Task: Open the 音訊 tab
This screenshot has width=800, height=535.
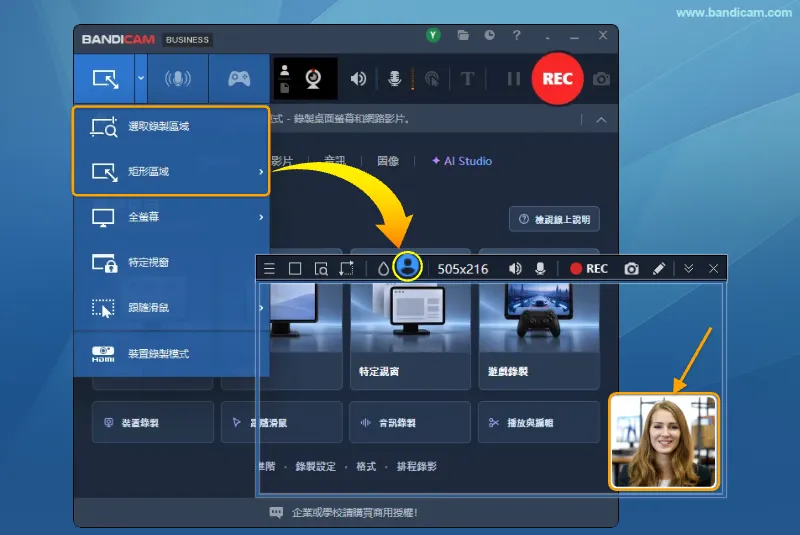Action: coord(335,161)
